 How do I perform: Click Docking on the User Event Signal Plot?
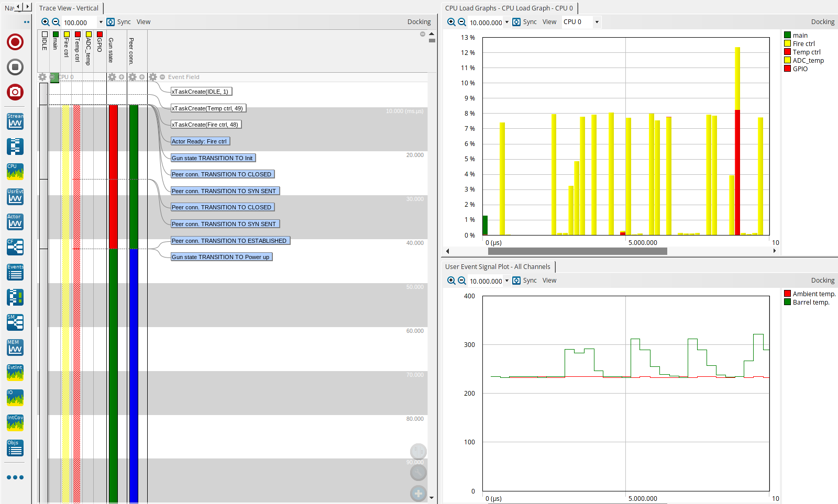click(823, 281)
